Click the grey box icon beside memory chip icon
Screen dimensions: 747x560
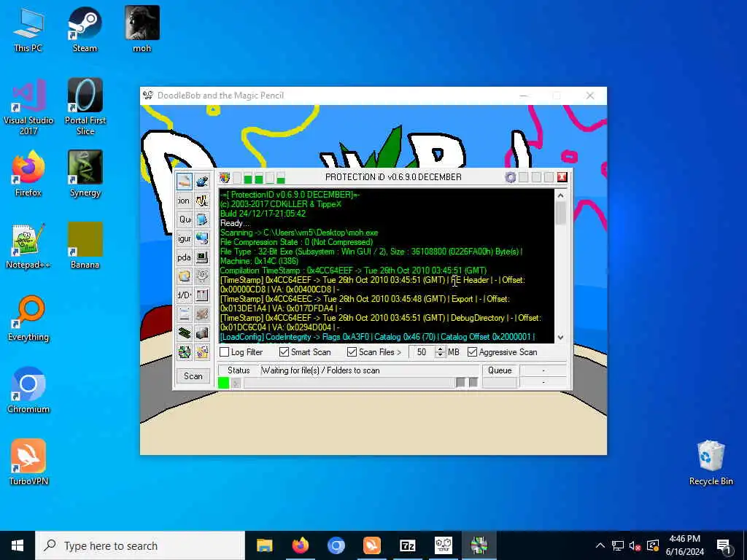tap(202, 332)
